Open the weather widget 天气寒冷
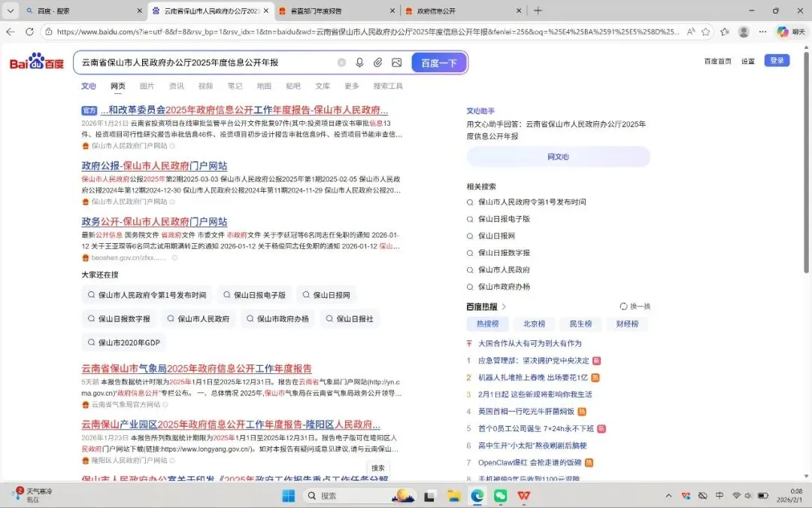The width and height of the screenshot is (812, 508). [32, 495]
